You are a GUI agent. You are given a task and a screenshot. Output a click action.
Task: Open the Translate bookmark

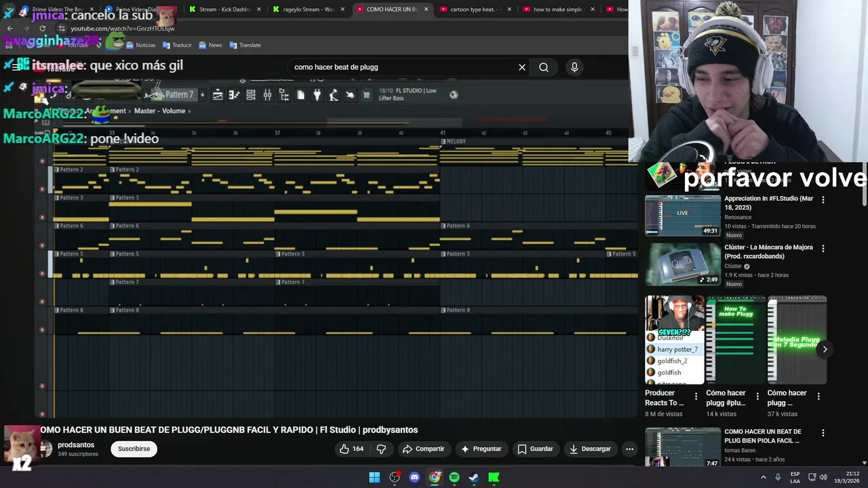coord(245,45)
